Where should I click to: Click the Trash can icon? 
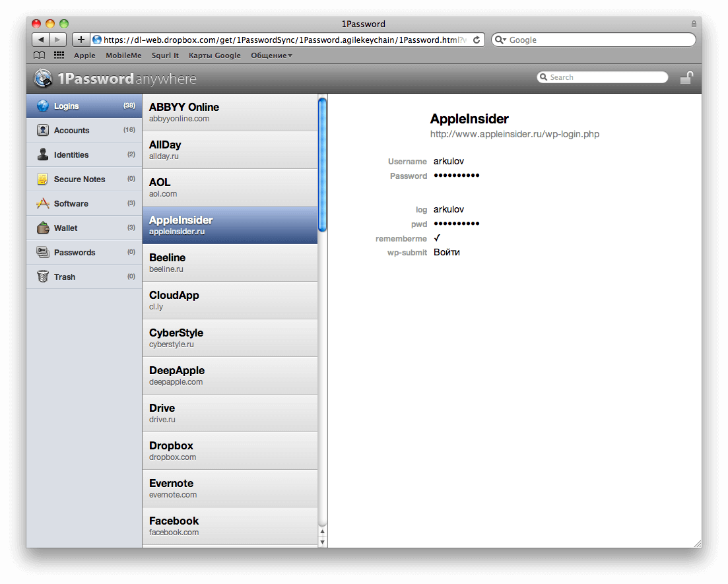tap(43, 276)
